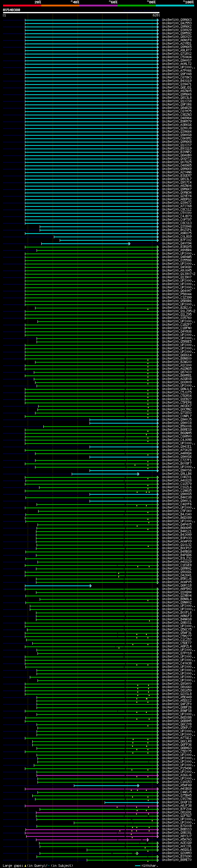Go to the UniRef100_B3GEM7 entry

pos(177,176)
